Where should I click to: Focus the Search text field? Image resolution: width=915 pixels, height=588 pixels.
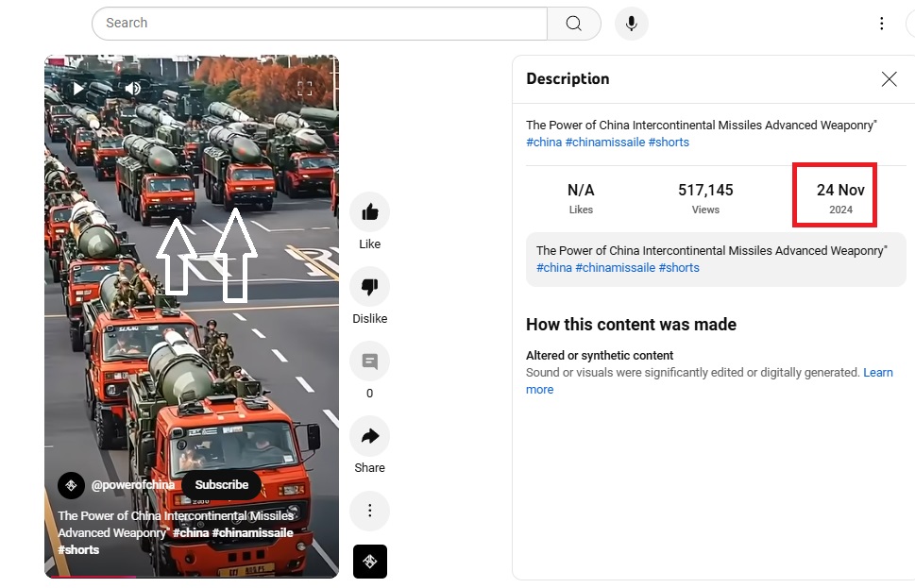point(319,24)
